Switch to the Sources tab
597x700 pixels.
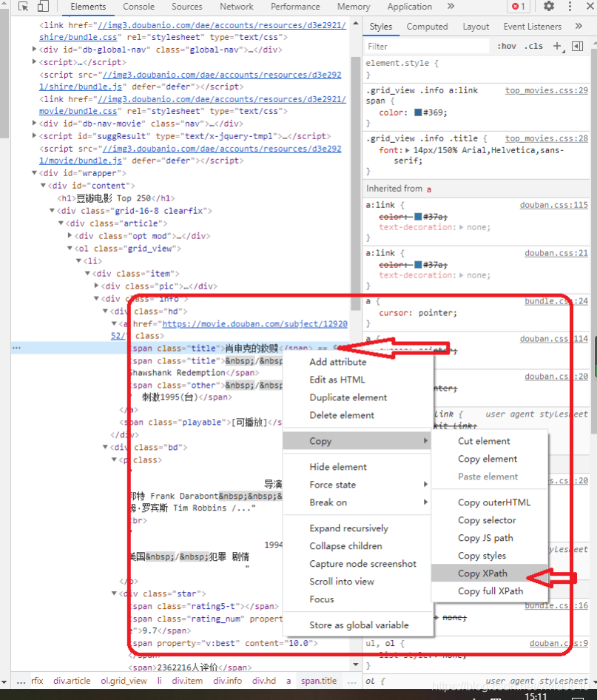(x=186, y=7)
